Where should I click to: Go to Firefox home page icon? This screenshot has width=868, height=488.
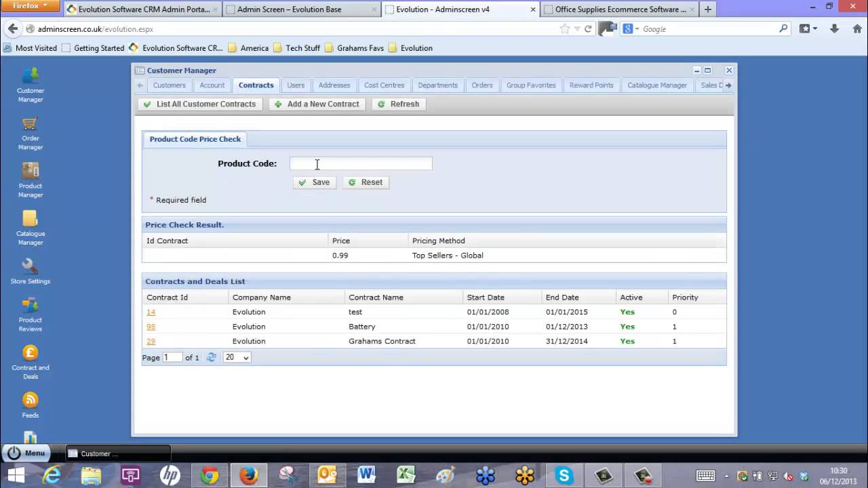(857, 29)
